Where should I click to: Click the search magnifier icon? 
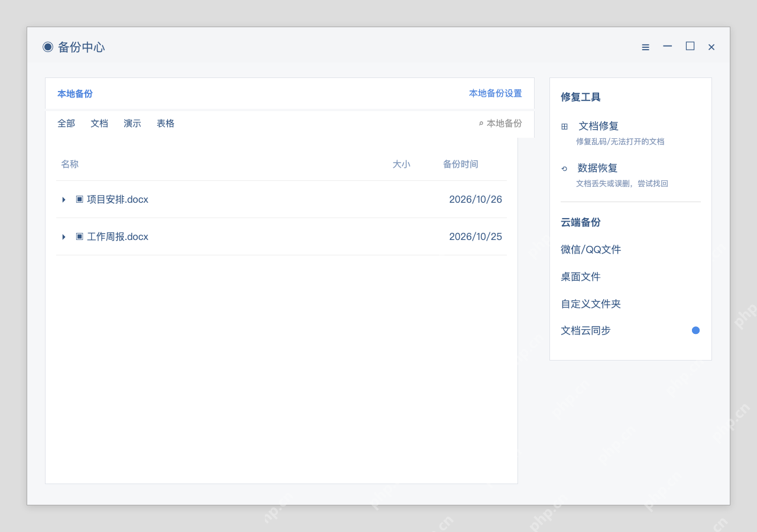(x=481, y=124)
